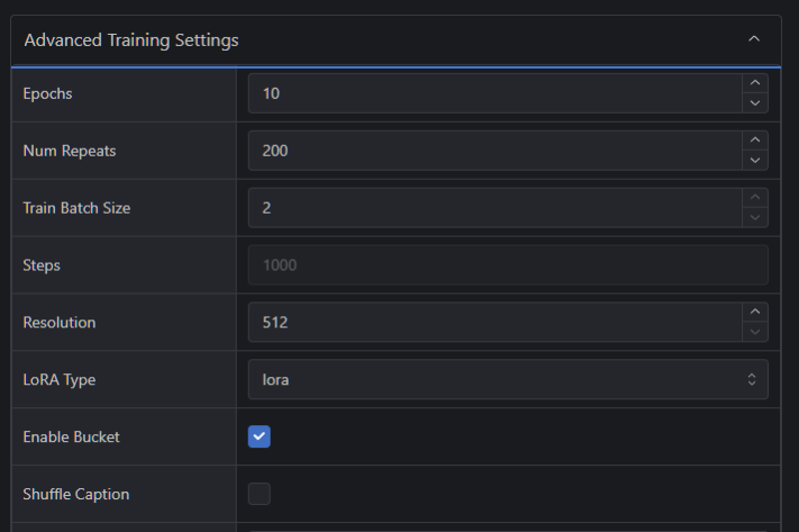Decrease Epochs with the down arrow
Viewport: 799px width, 532px height.
click(755, 103)
